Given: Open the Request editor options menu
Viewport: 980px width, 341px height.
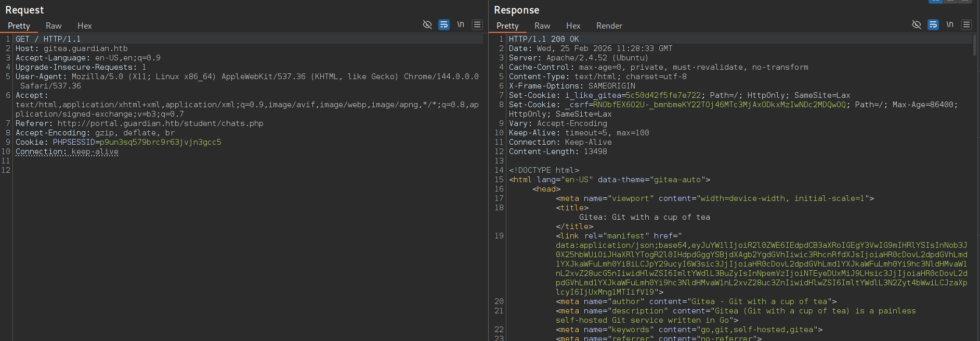Looking at the screenshot, I should point(477,24).
